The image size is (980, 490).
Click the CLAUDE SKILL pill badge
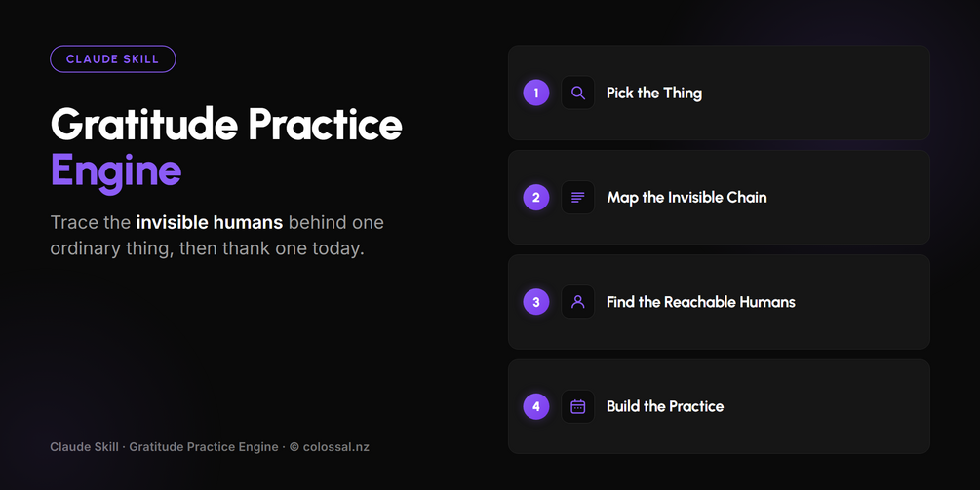coord(113,59)
